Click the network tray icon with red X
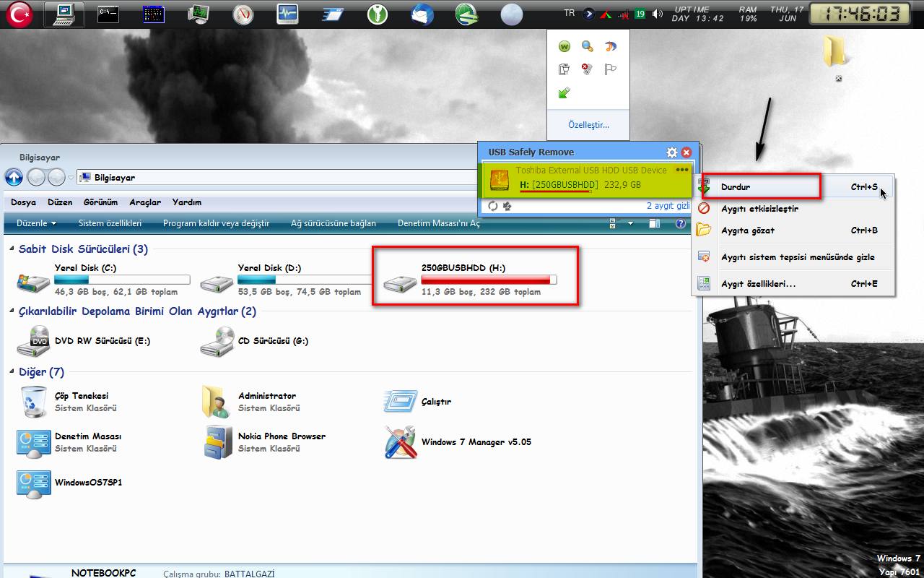 click(623, 14)
